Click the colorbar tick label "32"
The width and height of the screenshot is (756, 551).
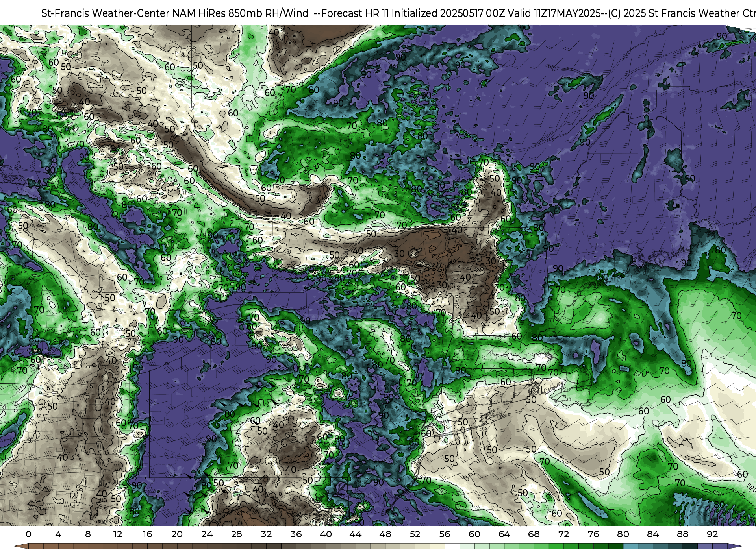pos(266,534)
